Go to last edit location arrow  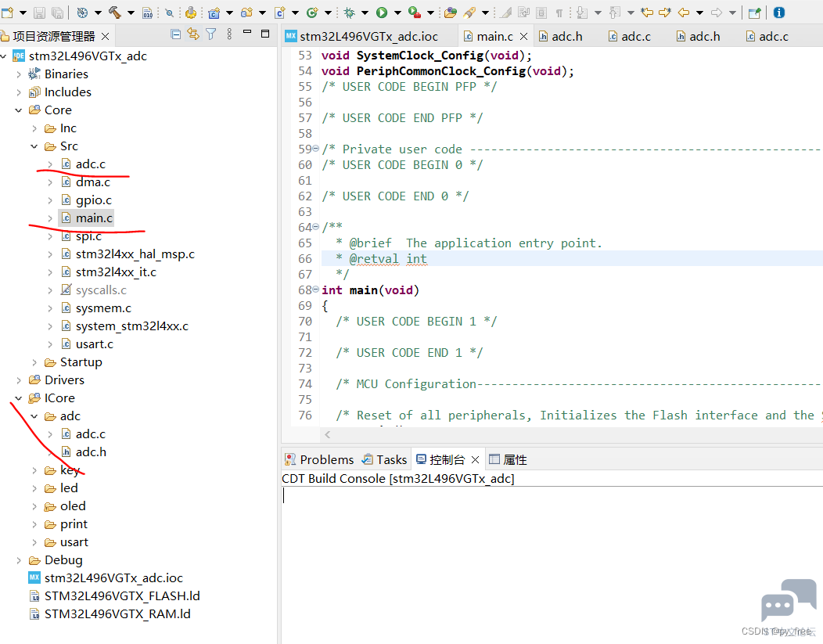pos(647,12)
